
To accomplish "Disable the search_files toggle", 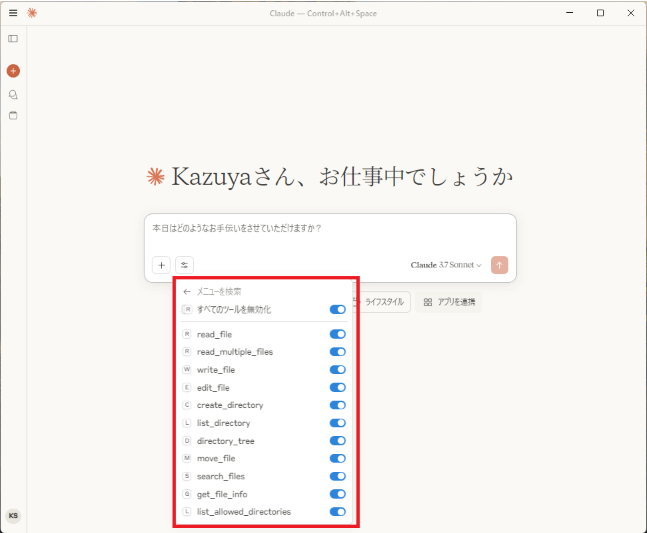I will tap(338, 476).
